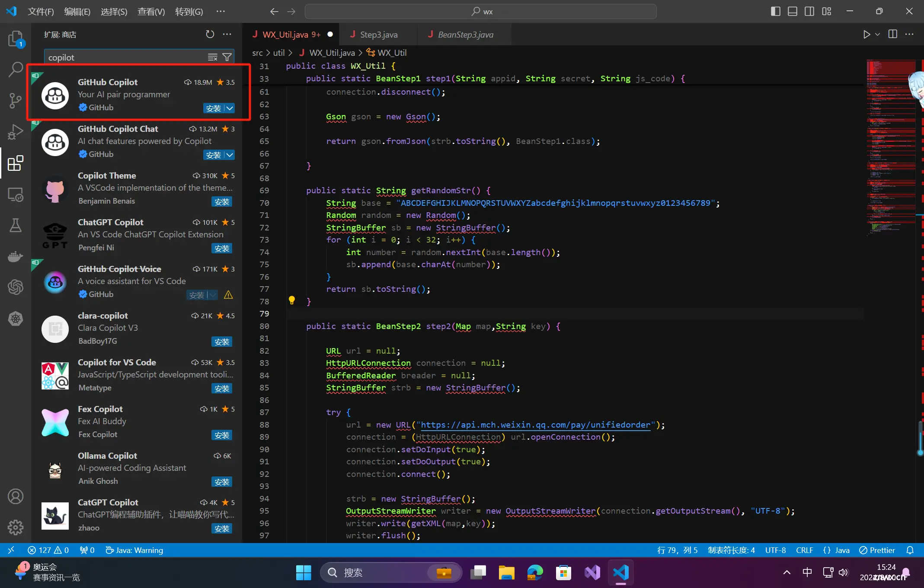Screen dimensions: 924x588
Task: Run the Java file with play button
Action: tap(866, 34)
